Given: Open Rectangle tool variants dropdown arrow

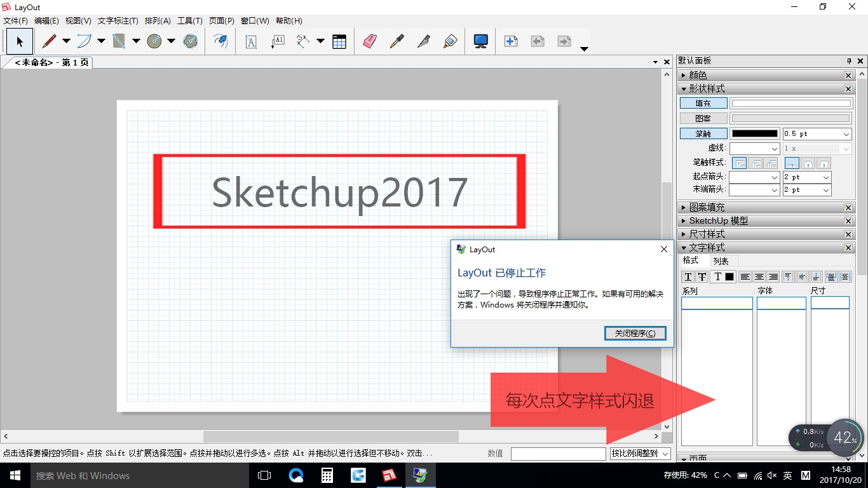Looking at the screenshot, I should 136,41.
